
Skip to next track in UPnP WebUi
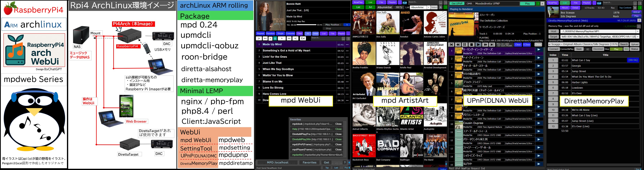(x=492, y=45)
